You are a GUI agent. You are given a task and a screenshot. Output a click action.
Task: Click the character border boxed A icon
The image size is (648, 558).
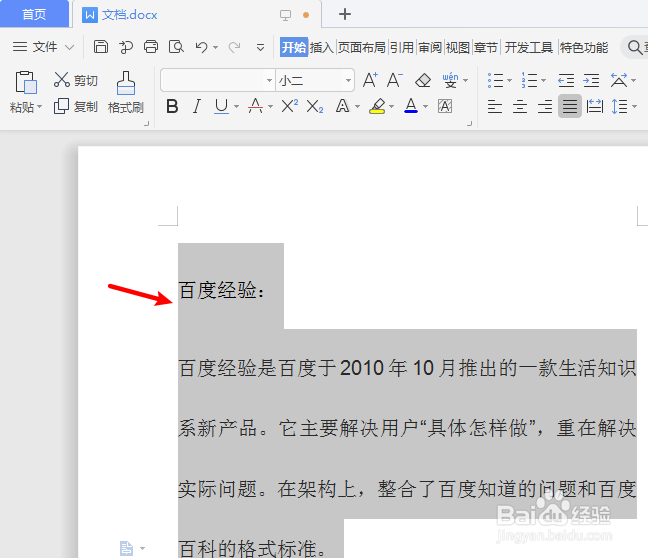tap(445, 106)
